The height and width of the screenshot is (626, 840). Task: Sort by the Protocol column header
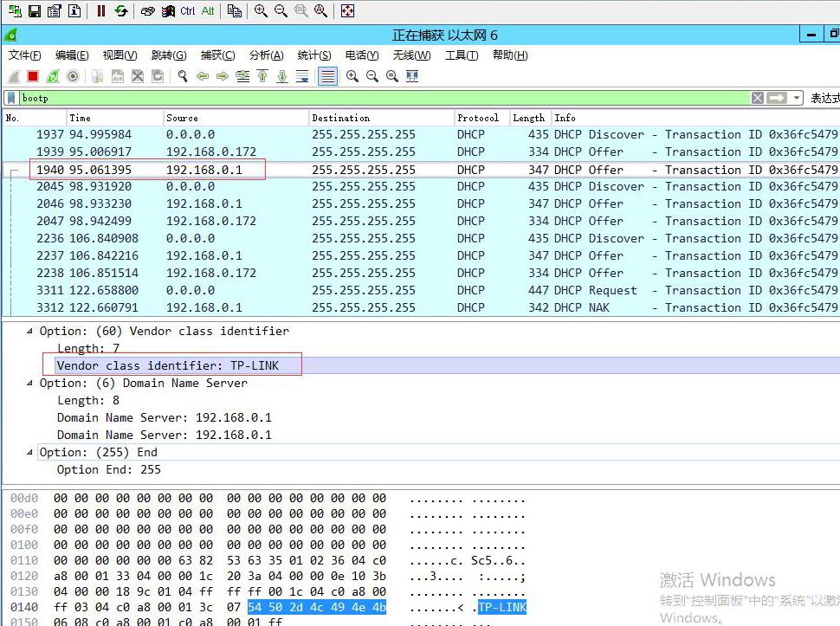[x=481, y=118]
